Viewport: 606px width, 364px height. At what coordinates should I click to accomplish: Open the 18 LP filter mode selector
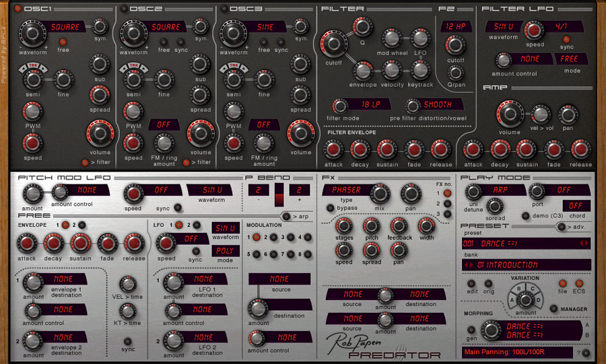click(x=370, y=104)
